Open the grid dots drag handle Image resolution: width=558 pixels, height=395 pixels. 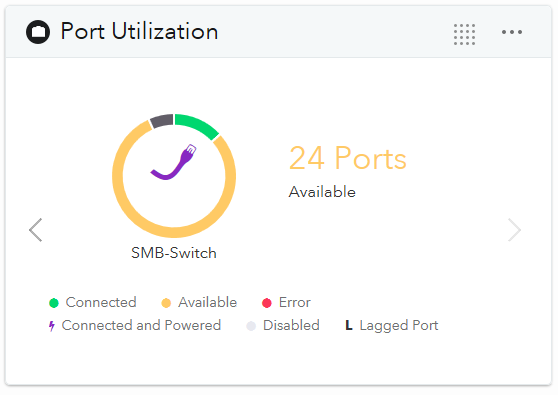[x=464, y=34]
